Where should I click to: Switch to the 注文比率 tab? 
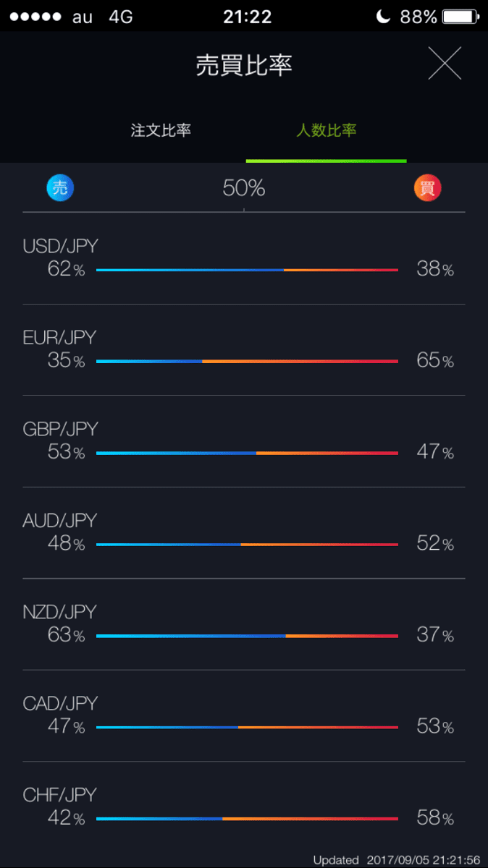point(161,131)
